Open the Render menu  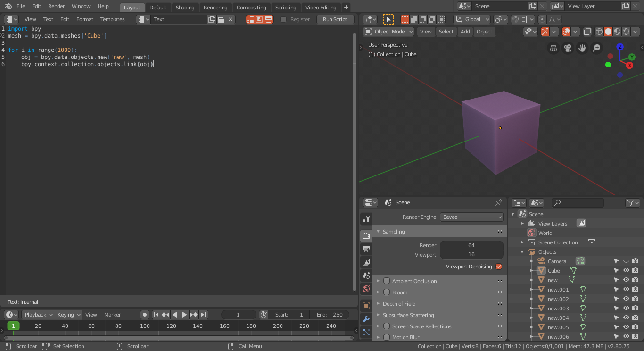point(56,6)
